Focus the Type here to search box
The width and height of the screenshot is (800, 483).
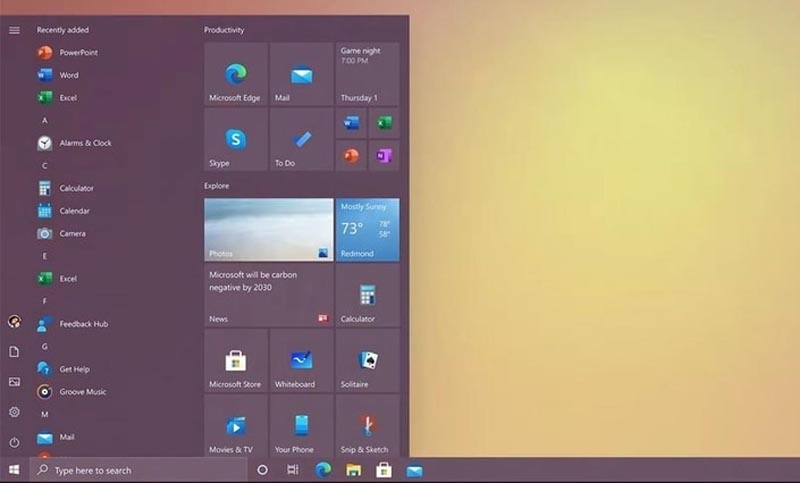138,470
